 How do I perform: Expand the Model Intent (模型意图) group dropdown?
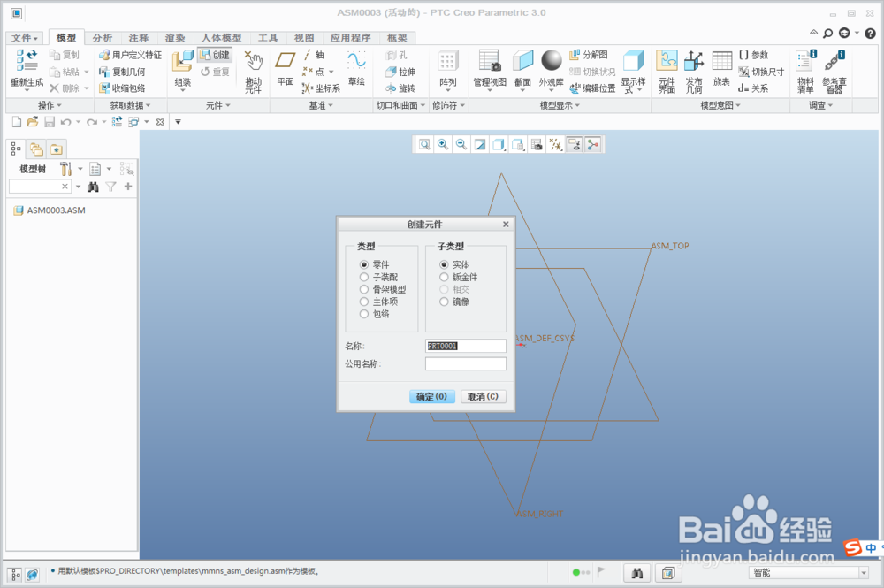click(x=720, y=105)
